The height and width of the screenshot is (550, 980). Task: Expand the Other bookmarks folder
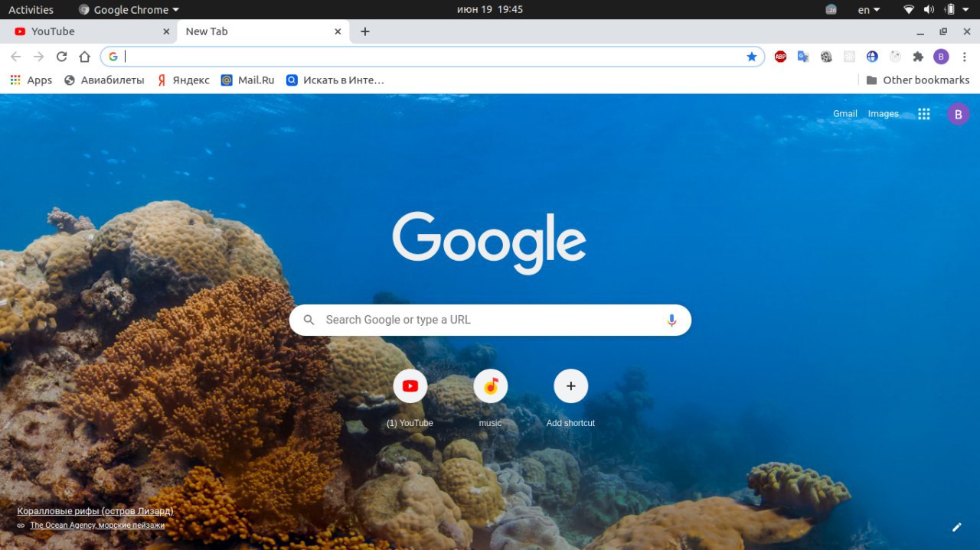click(917, 80)
